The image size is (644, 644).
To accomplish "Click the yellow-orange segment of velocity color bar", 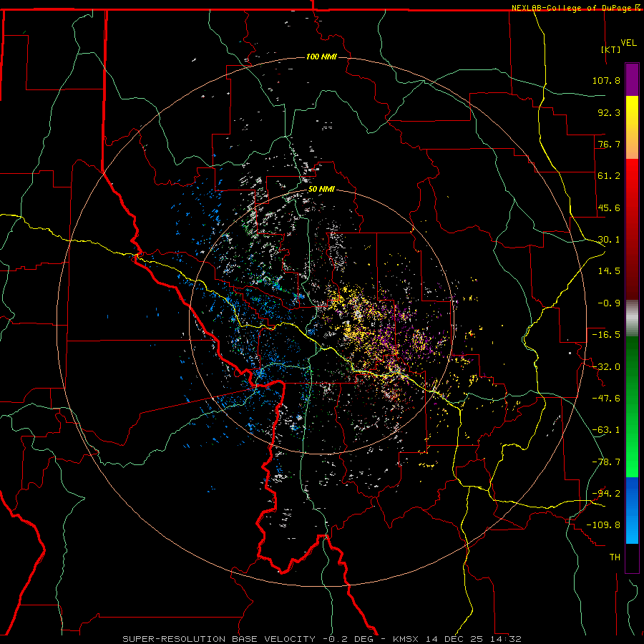I will pos(632,127).
